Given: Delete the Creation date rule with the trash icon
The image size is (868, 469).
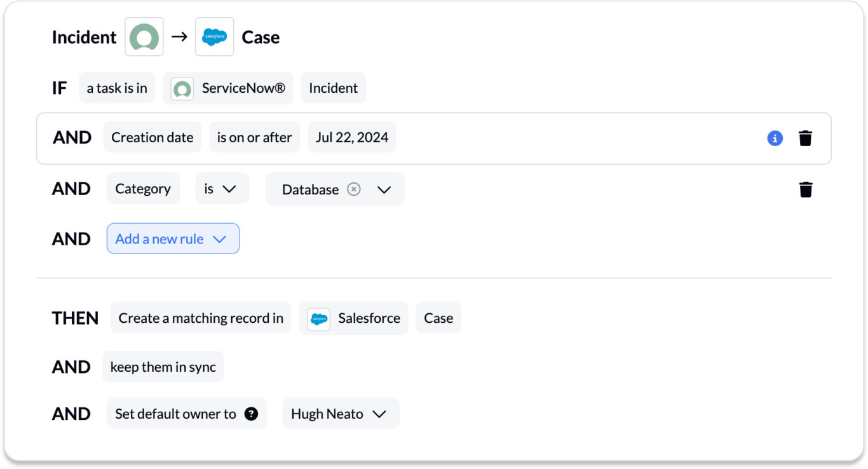Looking at the screenshot, I should click(x=806, y=137).
